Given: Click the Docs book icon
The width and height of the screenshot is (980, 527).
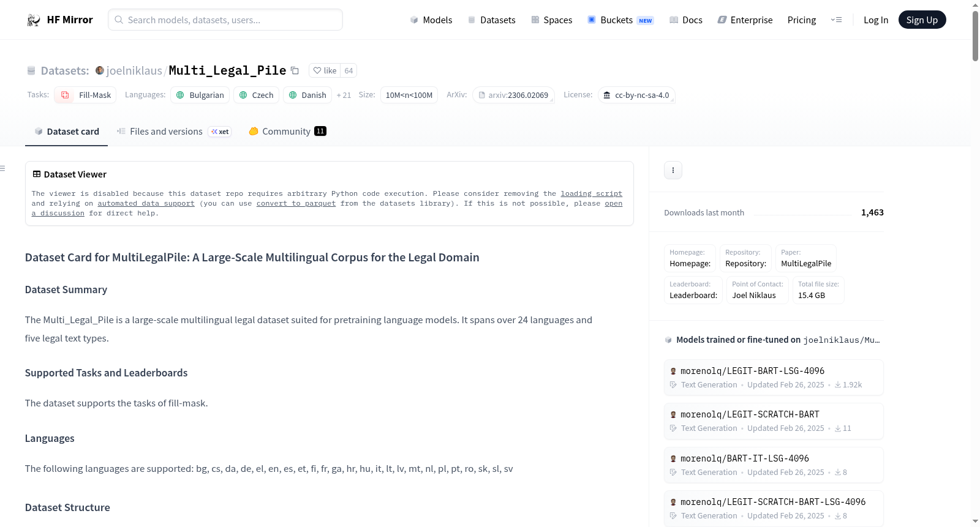Looking at the screenshot, I should pos(674,20).
